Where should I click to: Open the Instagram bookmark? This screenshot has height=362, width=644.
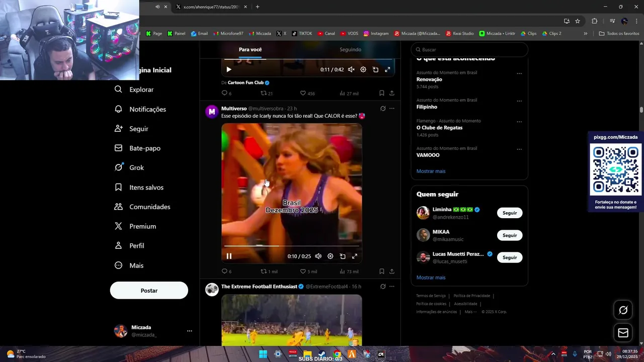tap(376, 34)
